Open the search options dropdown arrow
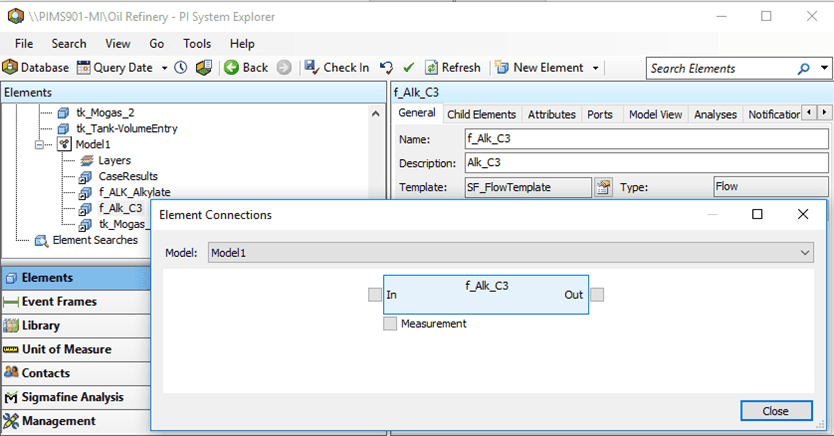 [x=824, y=68]
